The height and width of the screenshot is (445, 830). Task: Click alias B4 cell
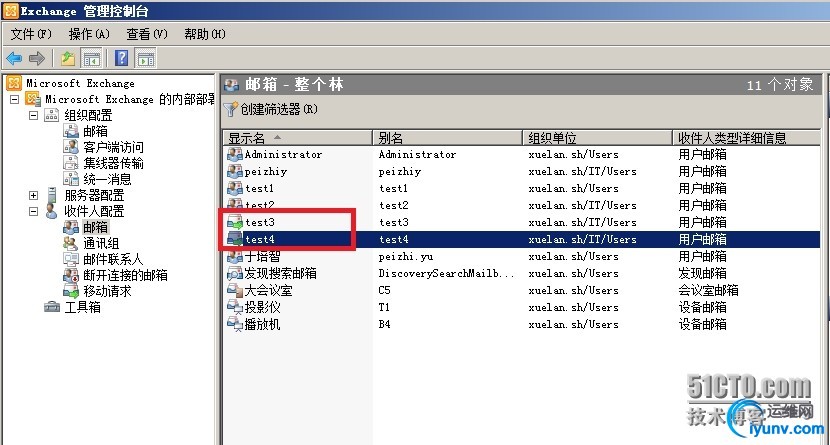click(385, 324)
